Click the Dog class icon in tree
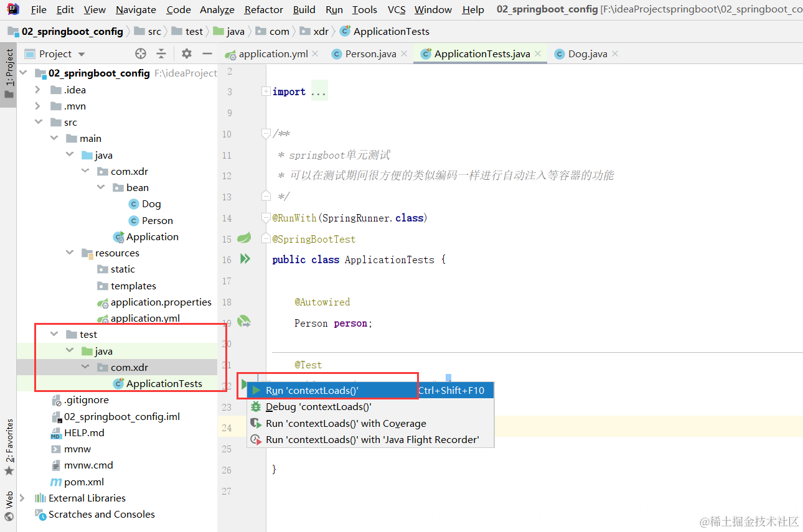This screenshot has height=532, width=803. click(x=133, y=204)
